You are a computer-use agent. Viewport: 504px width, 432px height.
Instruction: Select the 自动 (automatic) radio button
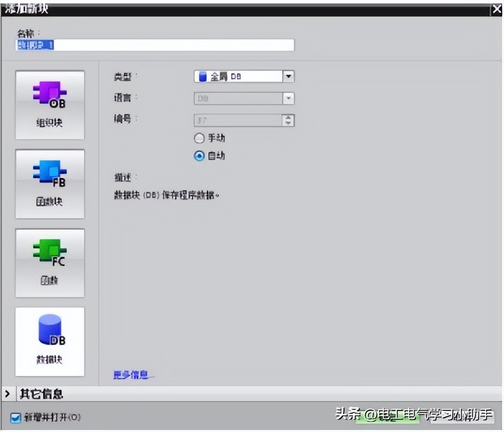point(199,156)
